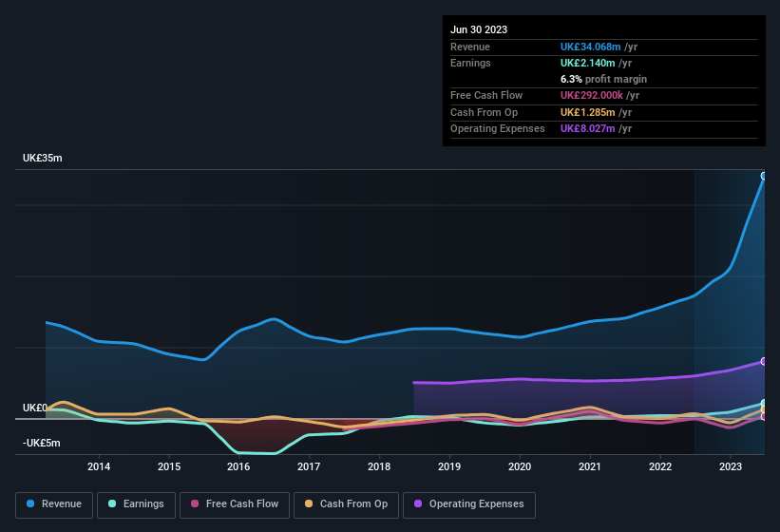The width and height of the screenshot is (780, 532).
Task: Select the 2014 x-axis label
Action: (99, 466)
